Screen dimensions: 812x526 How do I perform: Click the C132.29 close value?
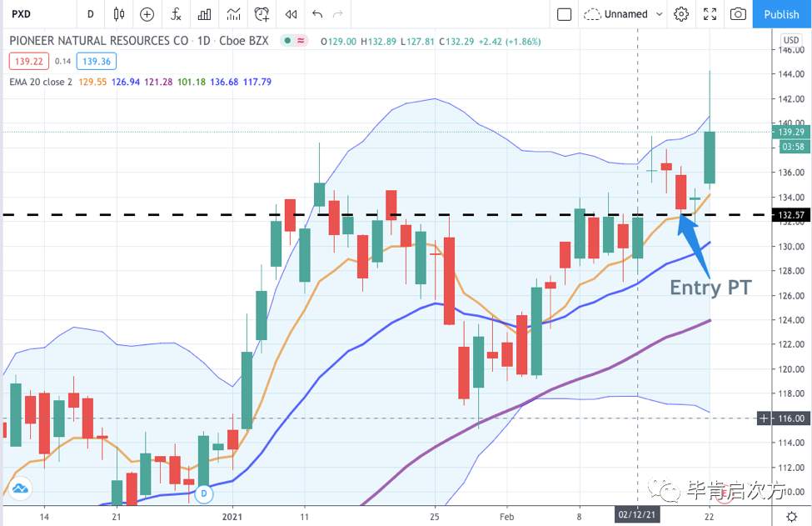[456, 42]
